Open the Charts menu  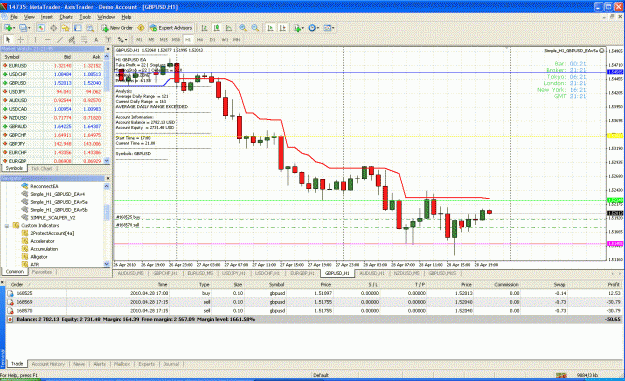pyautogui.click(x=66, y=17)
